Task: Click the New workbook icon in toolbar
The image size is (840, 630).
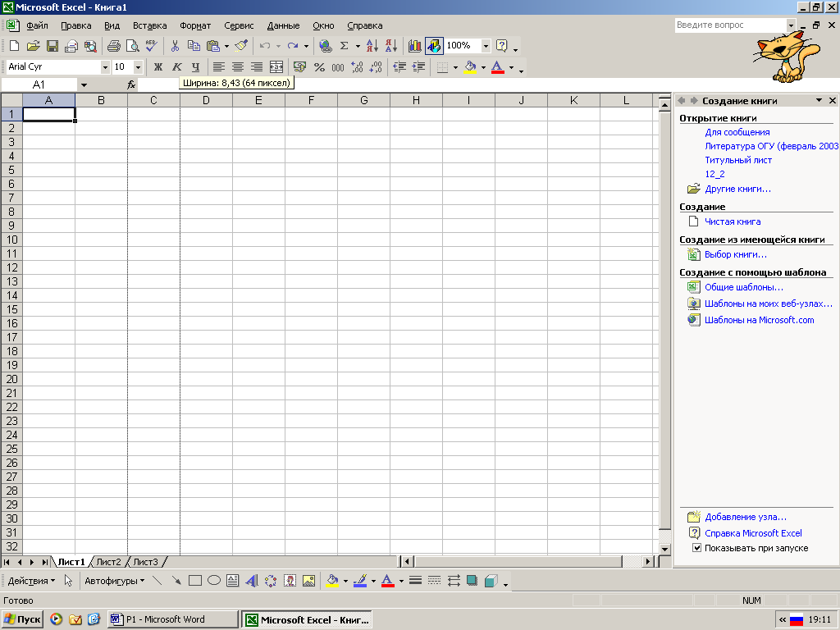Action: click(x=15, y=46)
